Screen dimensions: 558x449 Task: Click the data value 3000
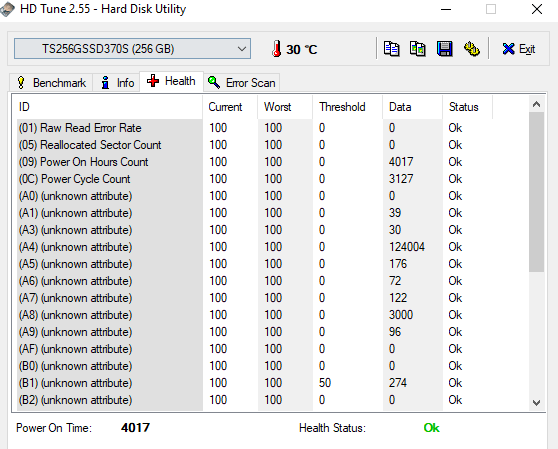401,315
